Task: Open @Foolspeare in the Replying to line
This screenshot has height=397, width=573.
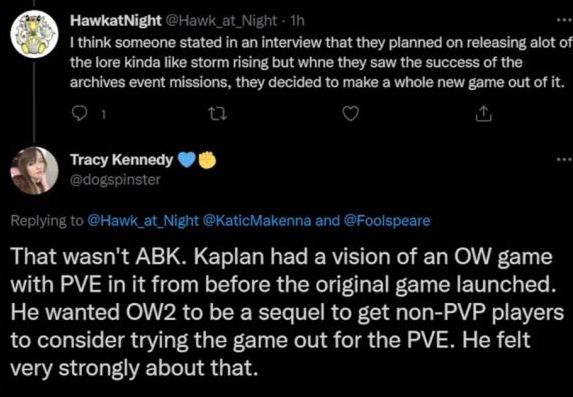Action: [x=386, y=221]
